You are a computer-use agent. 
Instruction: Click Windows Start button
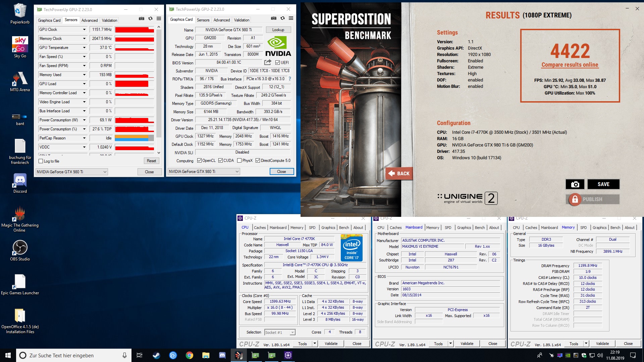click(8, 355)
